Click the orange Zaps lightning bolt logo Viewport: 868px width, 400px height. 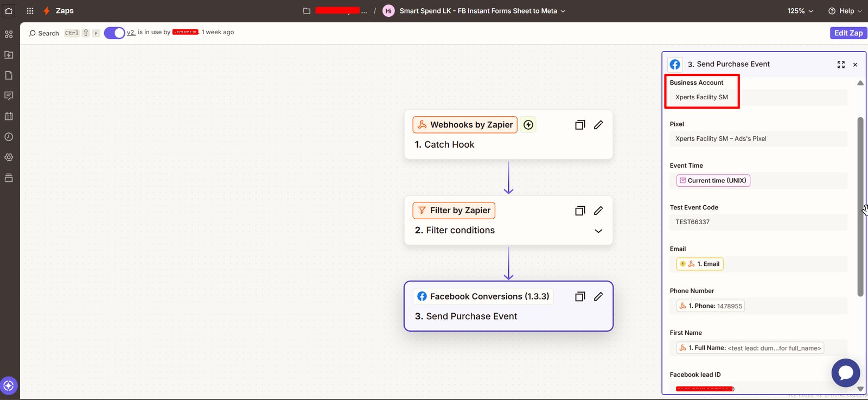coord(47,11)
